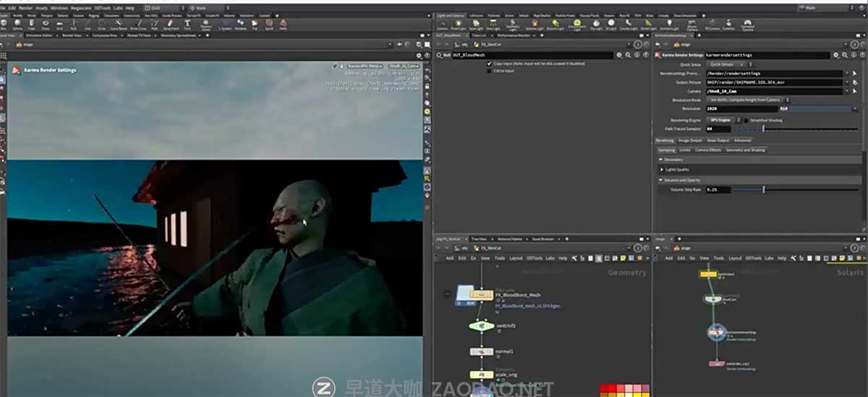Select the Grid shelf tool
This screenshot has width=868, height=397.
[x=59, y=25]
